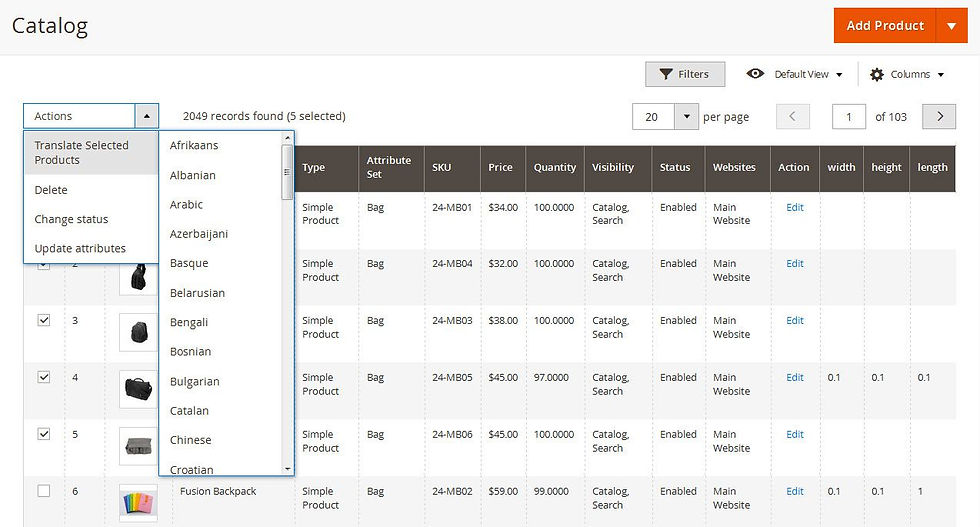Open product 3 backpack thumbnail
The width and height of the screenshot is (980, 527).
pos(138,332)
